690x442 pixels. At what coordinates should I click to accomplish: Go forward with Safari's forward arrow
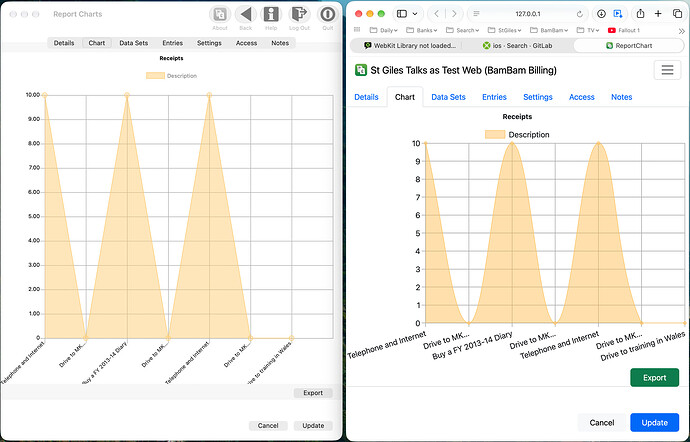coord(454,14)
